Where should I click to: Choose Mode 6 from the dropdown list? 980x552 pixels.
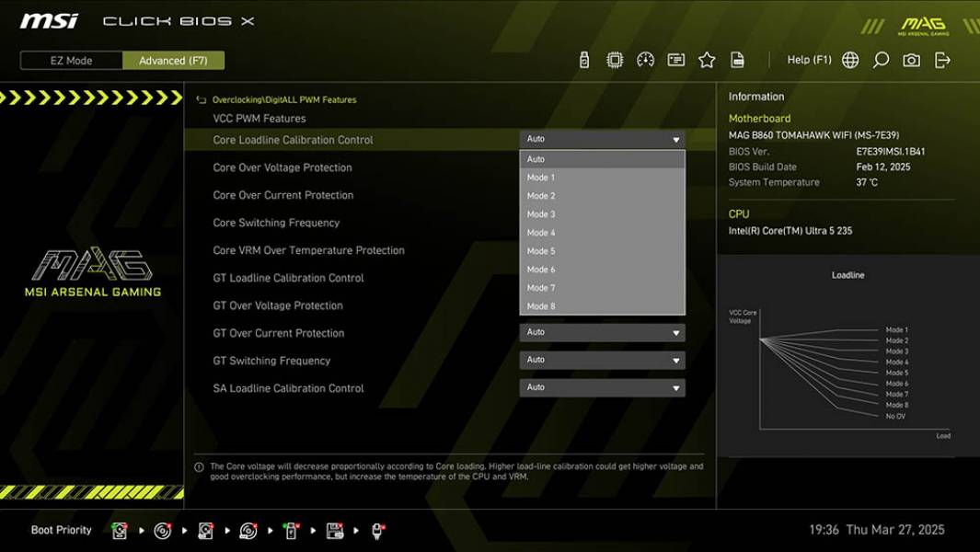(602, 270)
